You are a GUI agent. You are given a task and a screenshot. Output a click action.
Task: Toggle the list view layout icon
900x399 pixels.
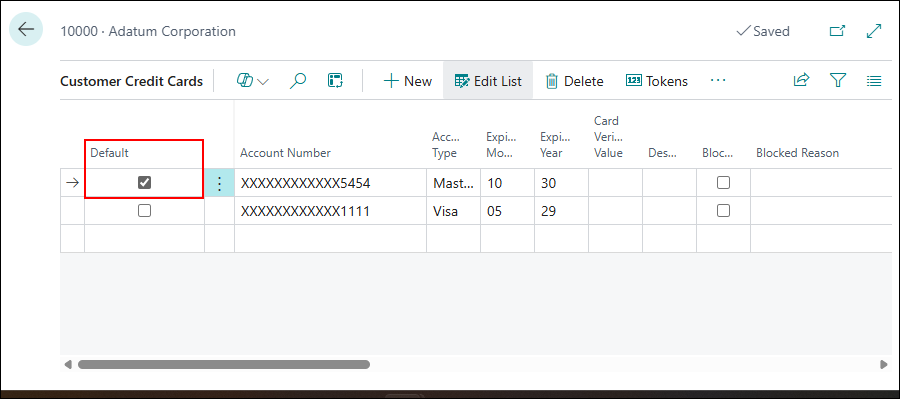point(874,81)
